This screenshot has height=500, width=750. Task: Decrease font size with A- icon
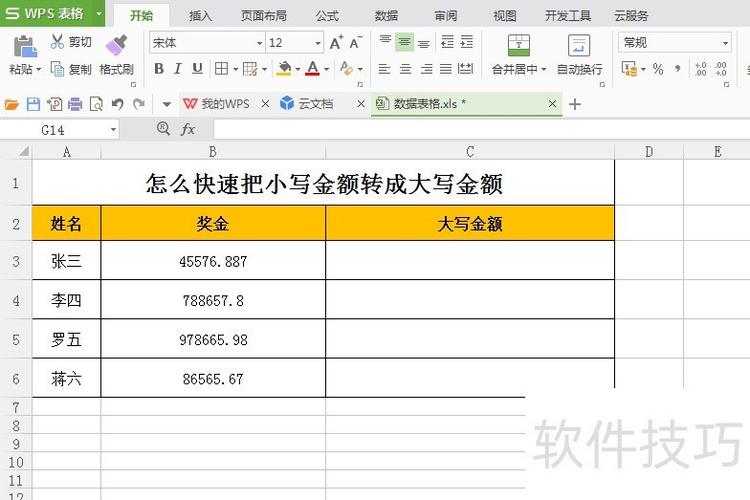tap(355, 43)
